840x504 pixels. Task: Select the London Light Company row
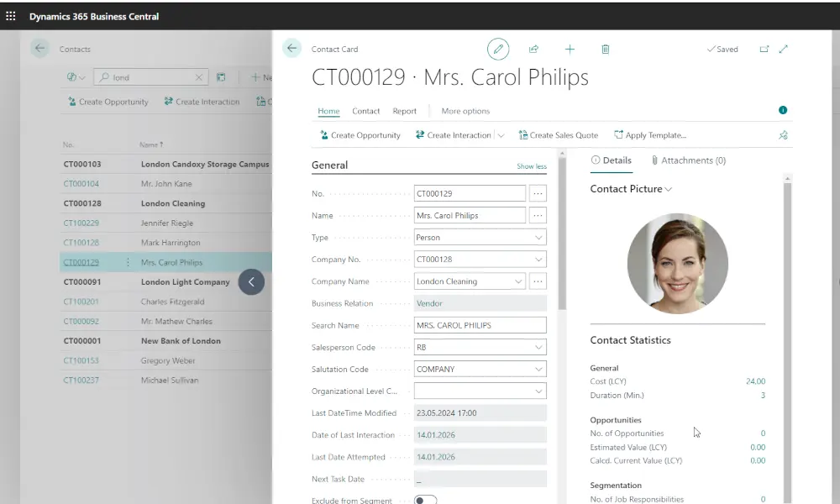pos(166,281)
